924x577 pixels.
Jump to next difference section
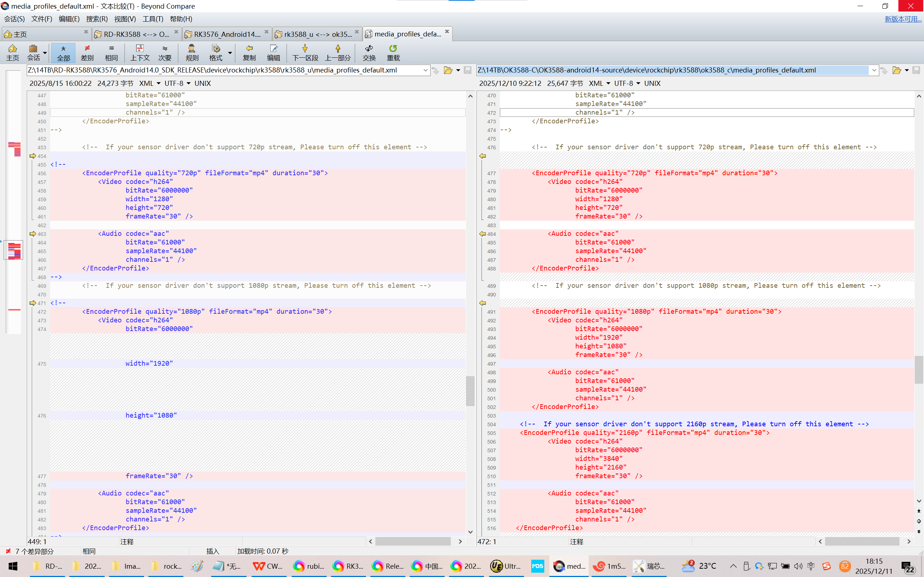(x=305, y=52)
